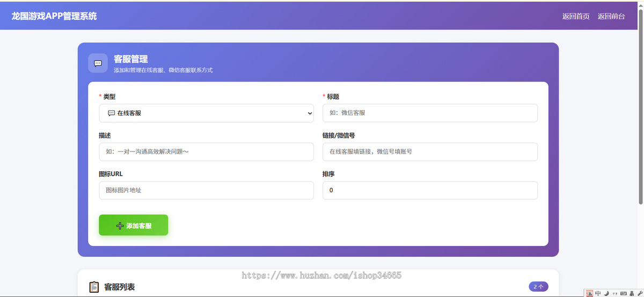Viewport: 644px width, 297px height.
Task: Click the clipboard icon next to 客服列表
Action: click(x=94, y=287)
